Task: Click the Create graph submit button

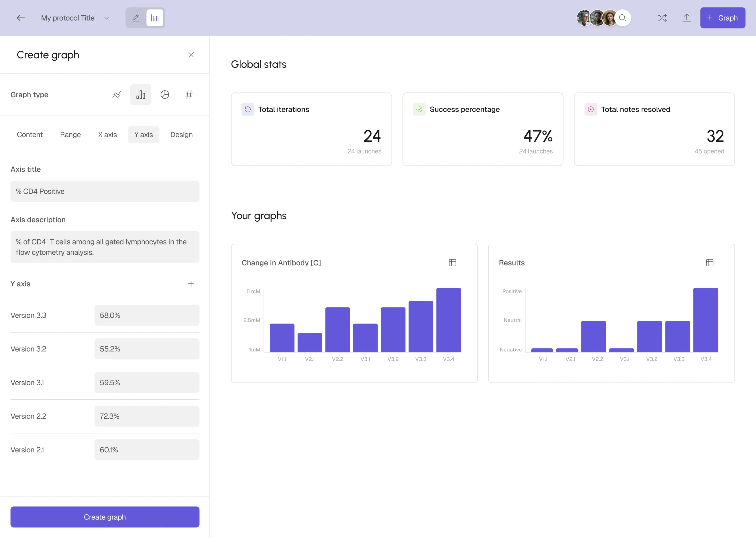Action: (x=105, y=517)
